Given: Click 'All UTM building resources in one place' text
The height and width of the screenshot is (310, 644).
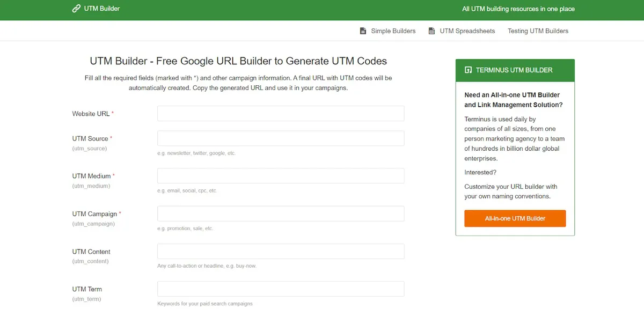Looking at the screenshot, I should click(518, 9).
